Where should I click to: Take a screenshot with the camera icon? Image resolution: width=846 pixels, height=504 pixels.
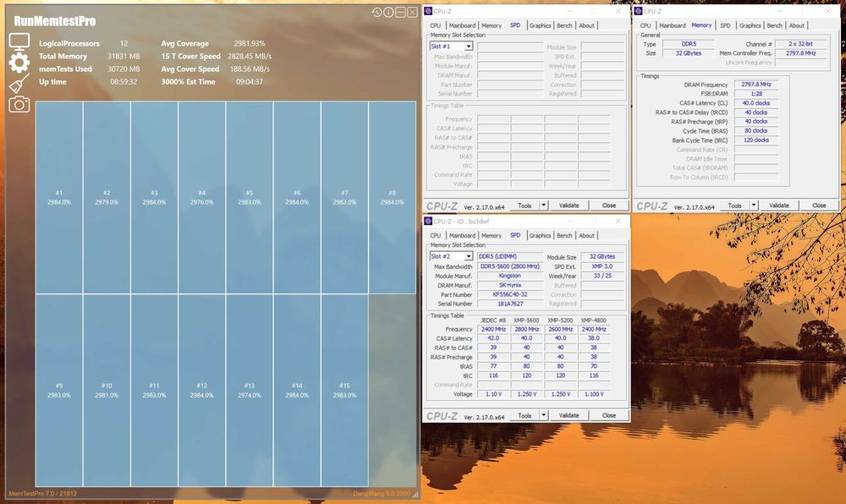point(19,105)
